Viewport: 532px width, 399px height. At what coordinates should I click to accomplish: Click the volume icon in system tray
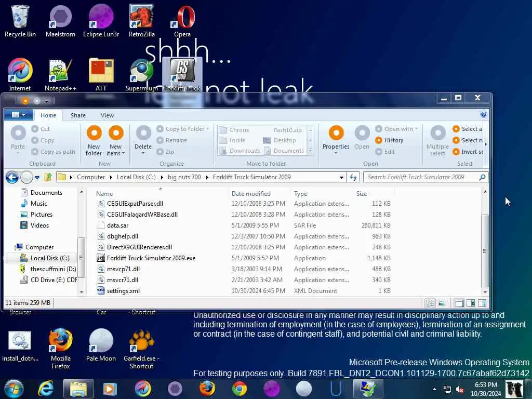tap(460, 389)
